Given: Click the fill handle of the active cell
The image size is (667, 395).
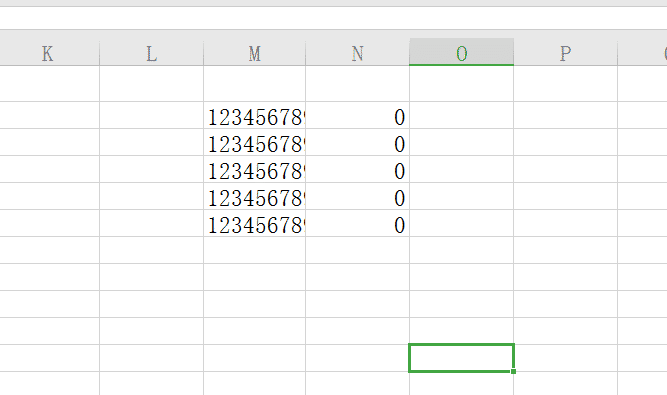Looking at the screenshot, I should click(513, 371).
